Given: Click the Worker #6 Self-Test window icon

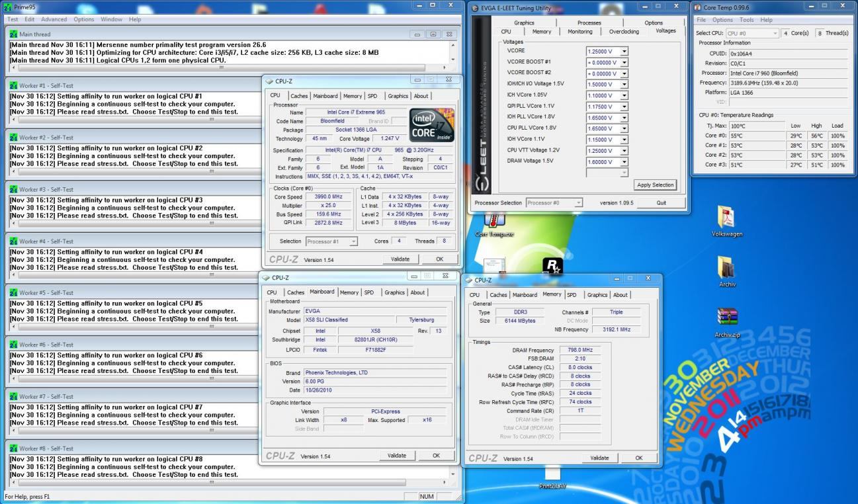Looking at the screenshot, I should (14, 345).
